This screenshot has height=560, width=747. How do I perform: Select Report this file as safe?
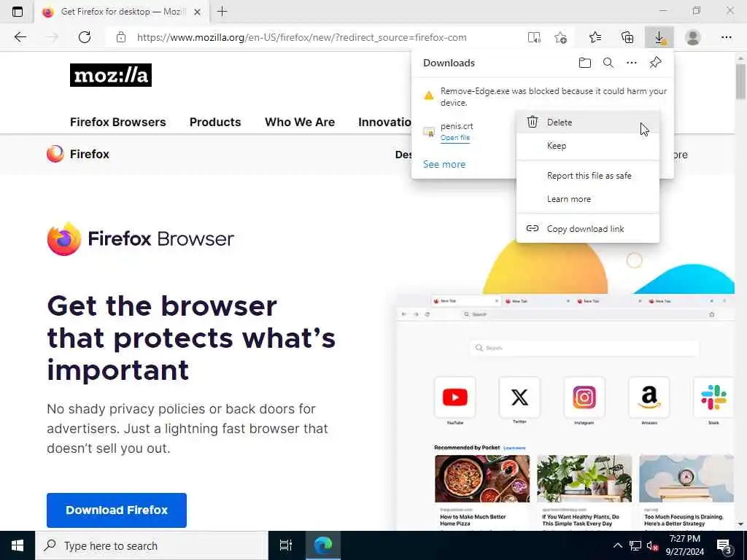click(x=588, y=176)
